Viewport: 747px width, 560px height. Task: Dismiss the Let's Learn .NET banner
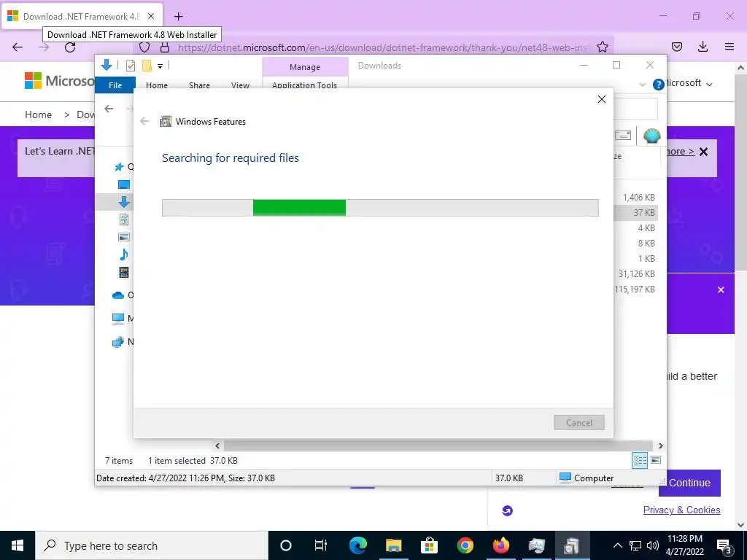[703, 152]
